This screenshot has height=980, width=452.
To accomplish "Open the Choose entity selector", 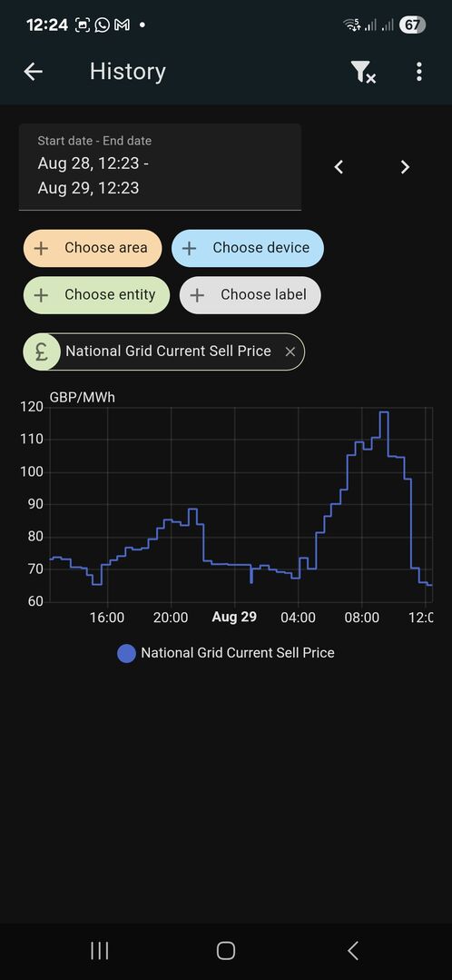I will coord(96,295).
